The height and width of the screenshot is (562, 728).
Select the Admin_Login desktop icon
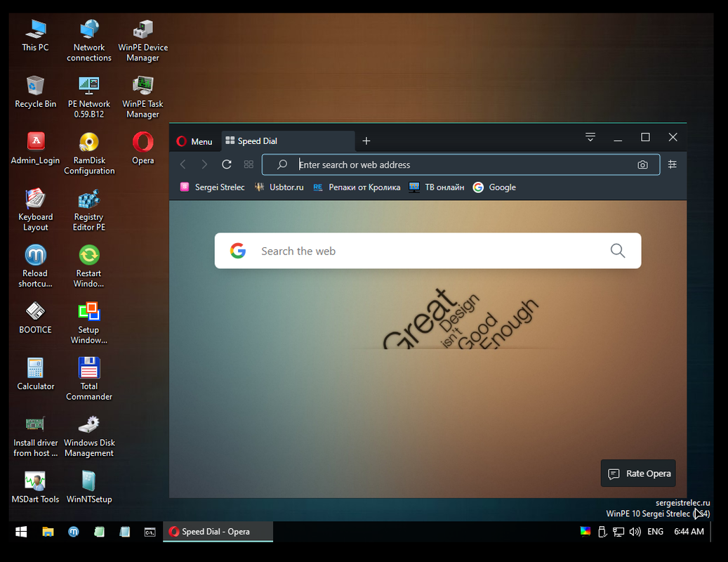[x=35, y=148]
